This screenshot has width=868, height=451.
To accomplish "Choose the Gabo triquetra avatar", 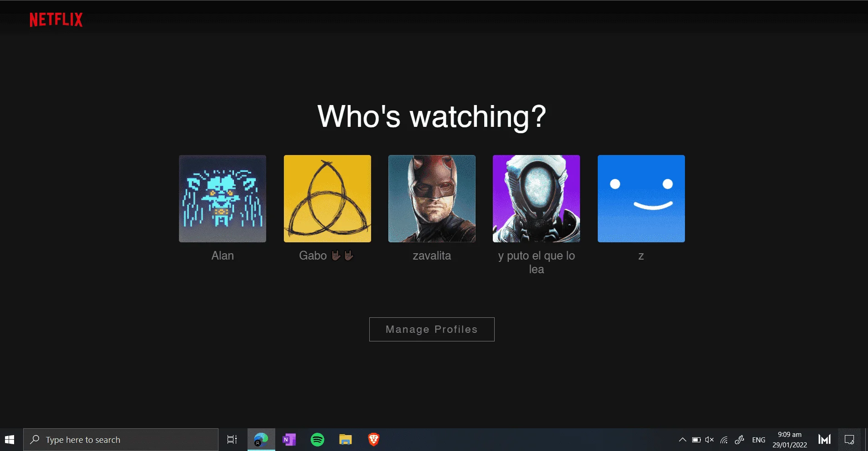I will [x=327, y=199].
